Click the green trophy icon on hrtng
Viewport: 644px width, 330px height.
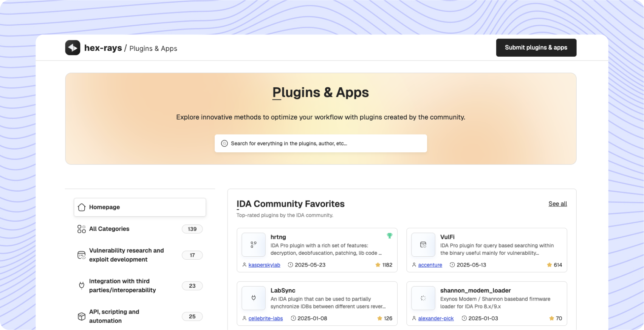pos(389,236)
